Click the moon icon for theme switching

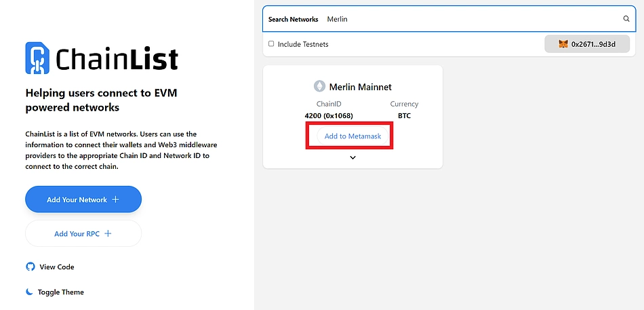[x=29, y=292]
